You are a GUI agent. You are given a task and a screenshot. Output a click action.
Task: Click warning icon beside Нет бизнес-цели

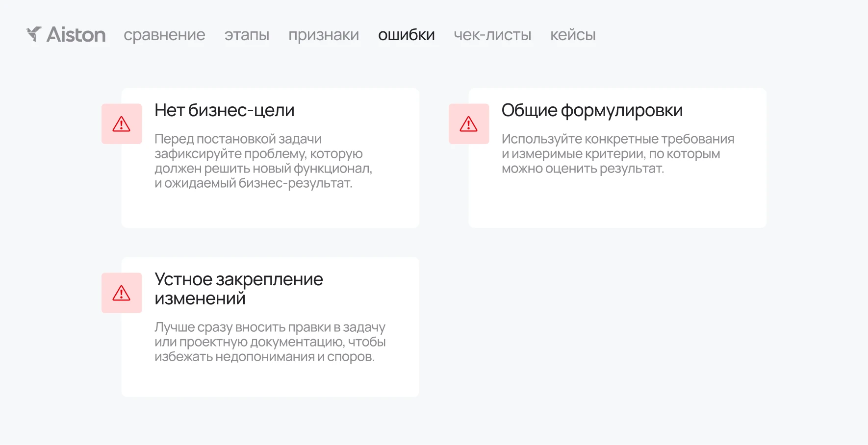pyautogui.click(x=122, y=124)
